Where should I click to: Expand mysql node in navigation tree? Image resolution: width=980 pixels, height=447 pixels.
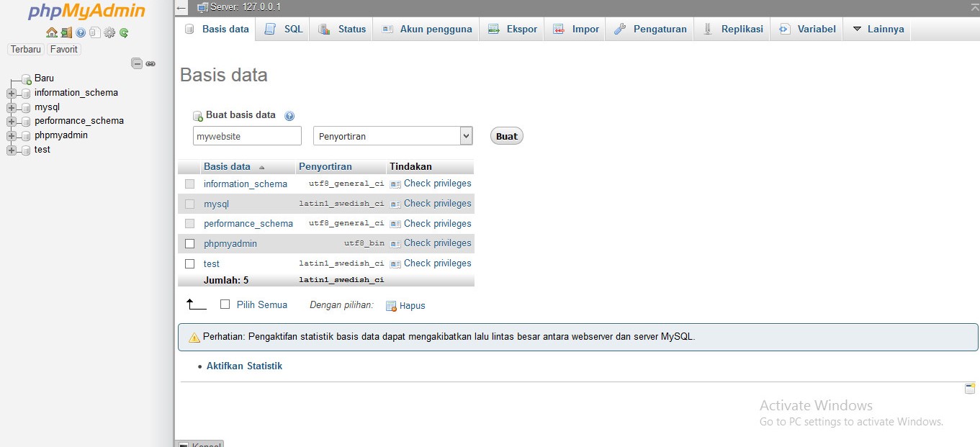click(x=11, y=107)
